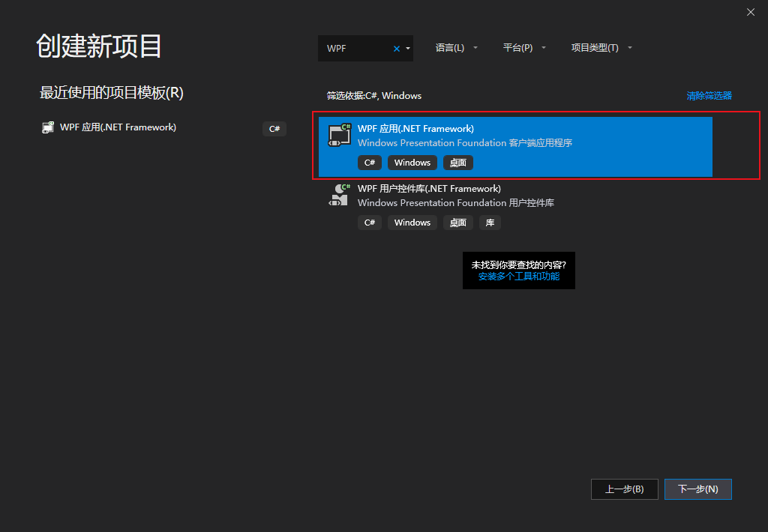This screenshot has width=768, height=532.
Task: Click the Windows Presentation Foundation 客户端应用程序 description
Action: coord(465,143)
